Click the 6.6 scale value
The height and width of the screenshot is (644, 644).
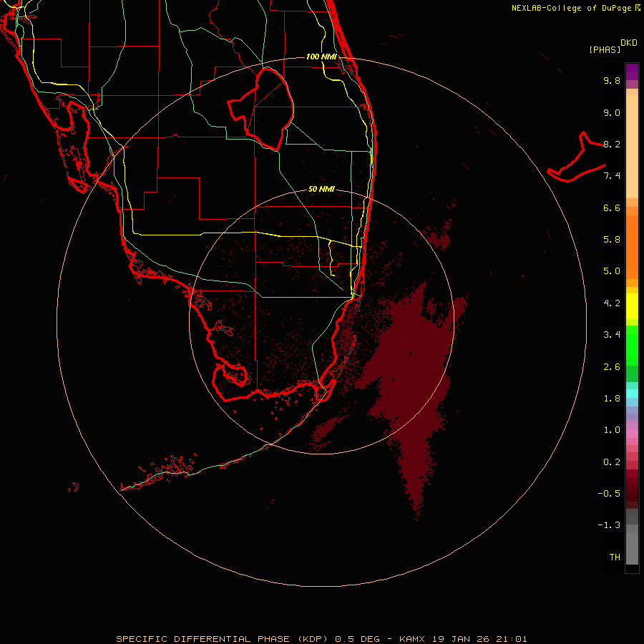pos(612,208)
